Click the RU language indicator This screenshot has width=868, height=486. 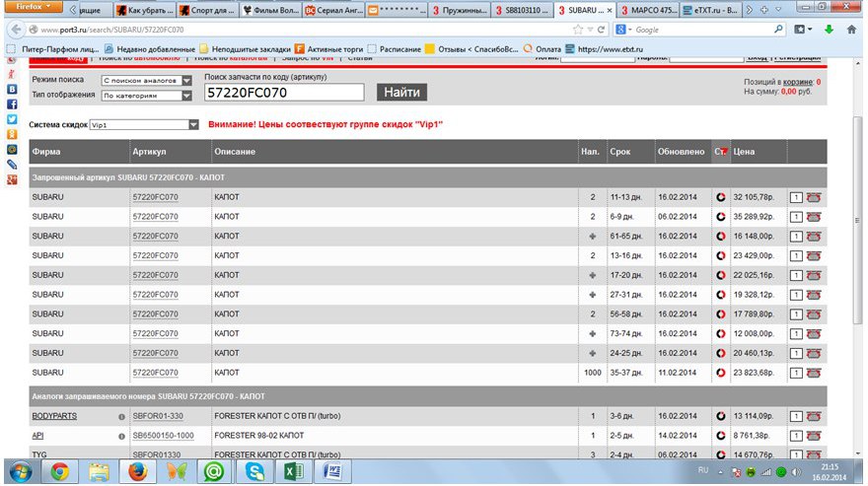(703, 470)
